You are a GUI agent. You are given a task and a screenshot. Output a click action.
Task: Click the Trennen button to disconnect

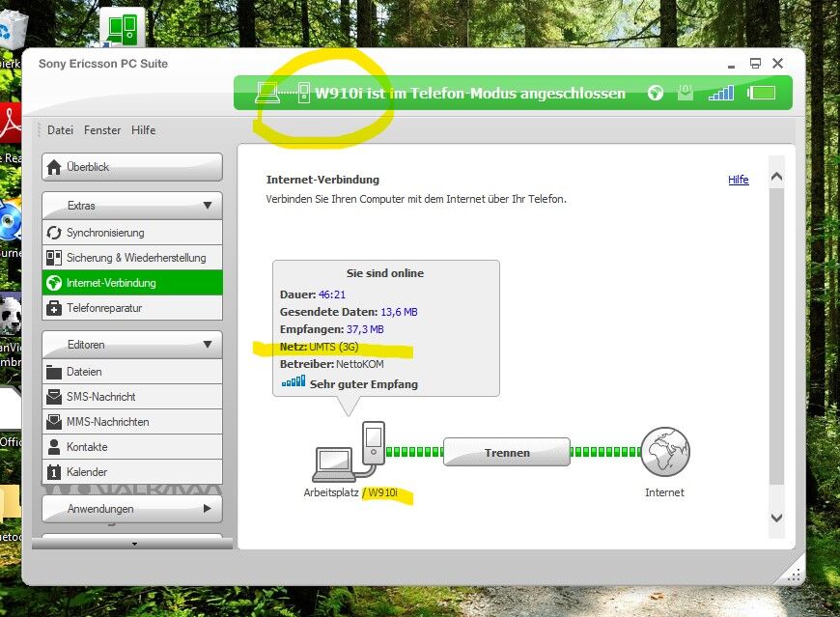tap(507, 453)
